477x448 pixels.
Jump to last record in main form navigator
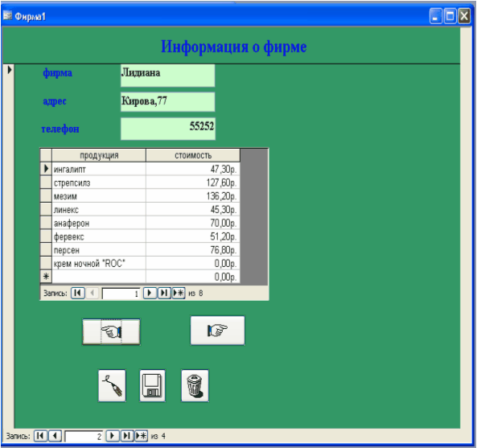[x=127, y=436]
